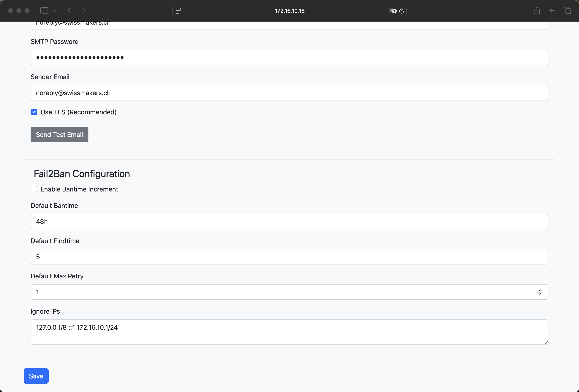Go forward with the browser forward arrow

point(84,10)
